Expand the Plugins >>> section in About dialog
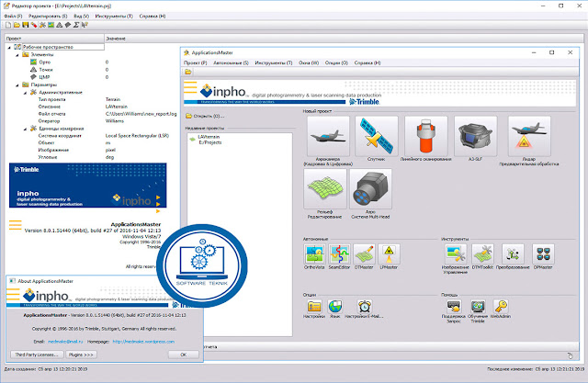 point(81,355)
